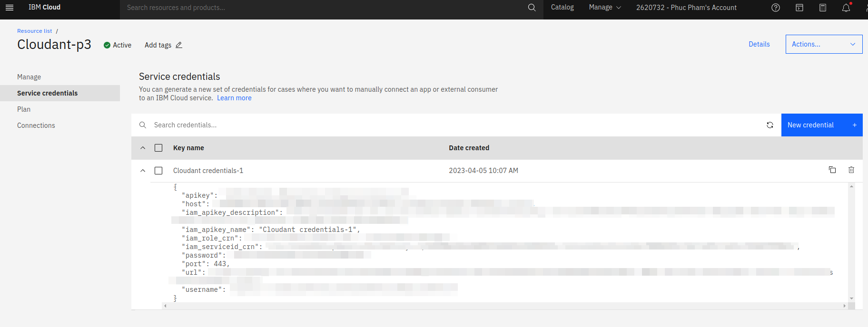Viewport: 868px width, 327px height.
Task: Open the Actions dropdown
Action: (824, 44)
